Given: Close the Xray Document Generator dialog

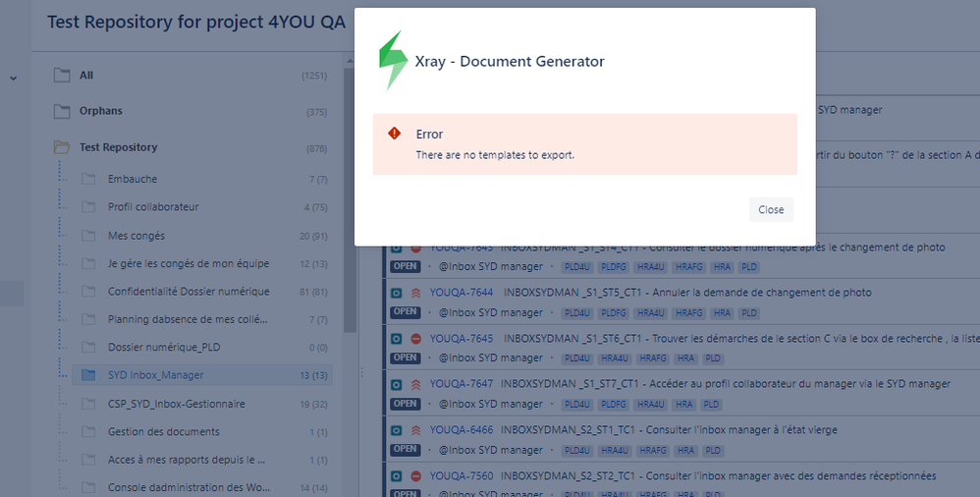Looking at the screenshot, I should 771,209.
